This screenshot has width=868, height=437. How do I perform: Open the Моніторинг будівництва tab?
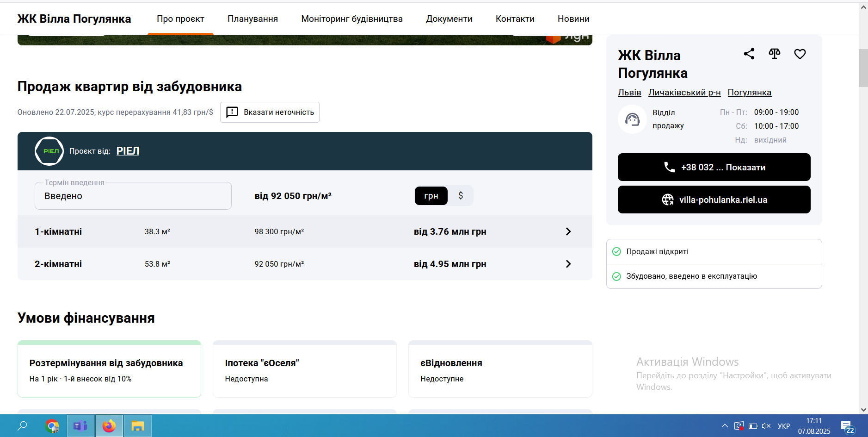[x=352, y=19]
